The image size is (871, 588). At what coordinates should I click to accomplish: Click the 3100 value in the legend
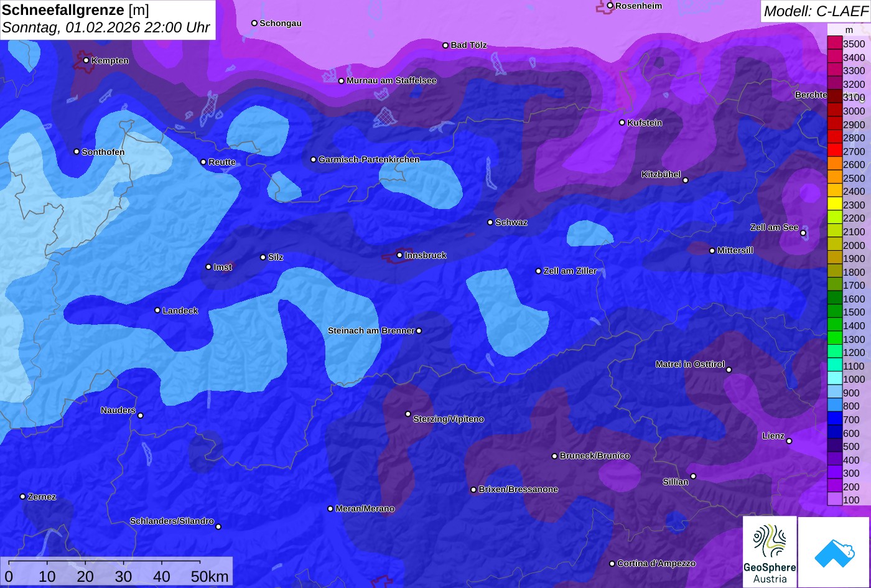click(x=854, y=98)
